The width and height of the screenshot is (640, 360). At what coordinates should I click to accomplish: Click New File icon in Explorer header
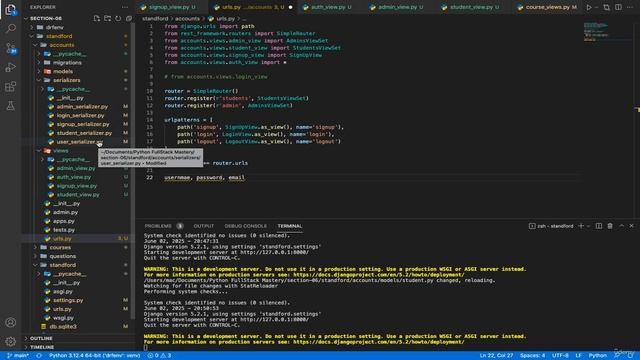(x=97, y=18)
